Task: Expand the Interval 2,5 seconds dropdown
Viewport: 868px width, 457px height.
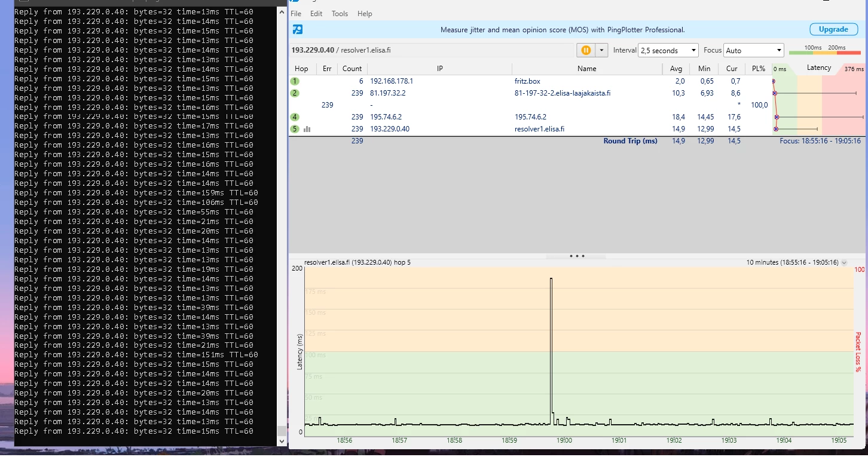Action: [668, 51]
